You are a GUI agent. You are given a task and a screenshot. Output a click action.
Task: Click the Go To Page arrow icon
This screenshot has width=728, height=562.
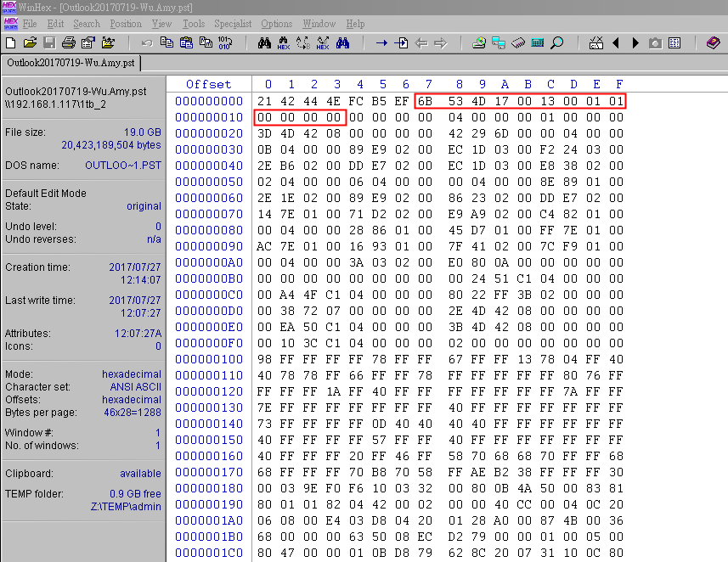point(401,43)
